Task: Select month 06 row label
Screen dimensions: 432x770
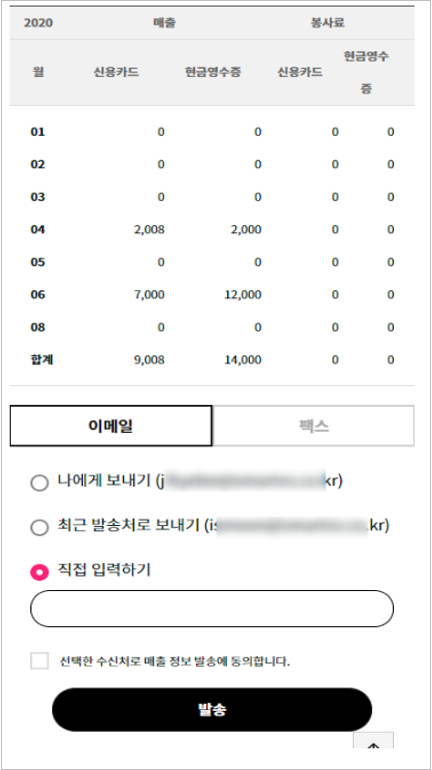Action: [38, 295]
